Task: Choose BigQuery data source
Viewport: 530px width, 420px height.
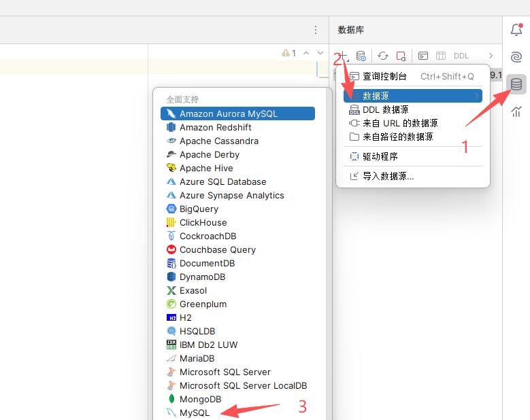Action: [237, 209]
